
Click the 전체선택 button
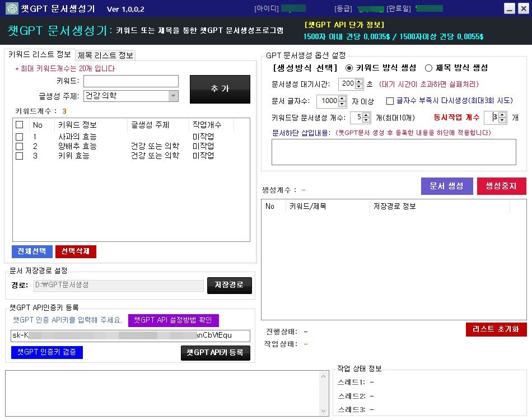(x=32, y=251)
